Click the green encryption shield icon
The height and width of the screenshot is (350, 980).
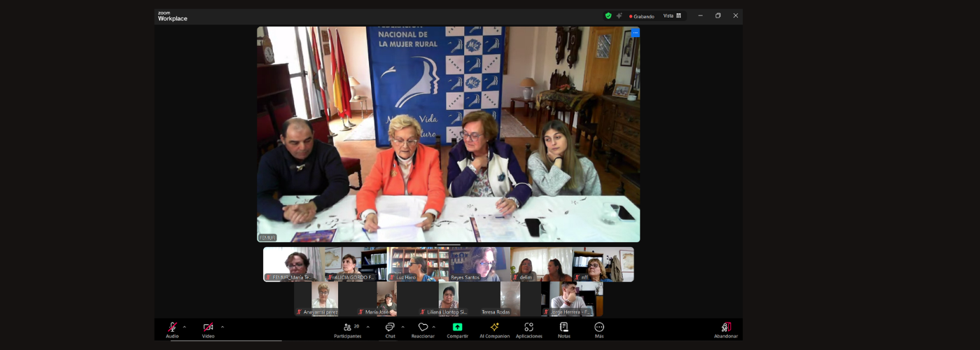pos(608,15)
